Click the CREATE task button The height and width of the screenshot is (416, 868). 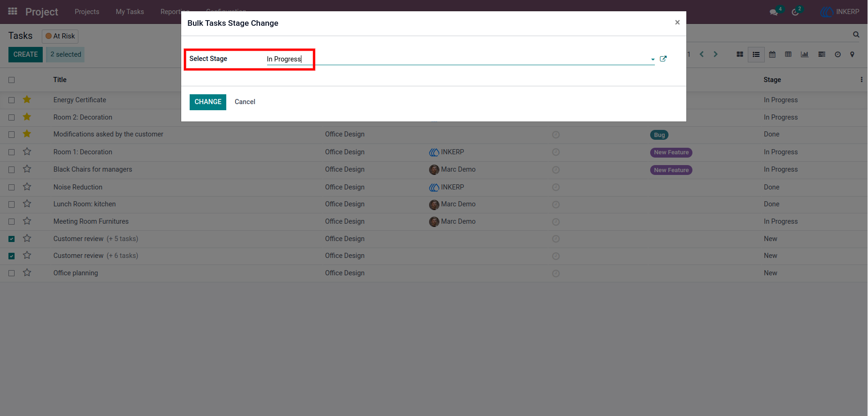(25, 54)
